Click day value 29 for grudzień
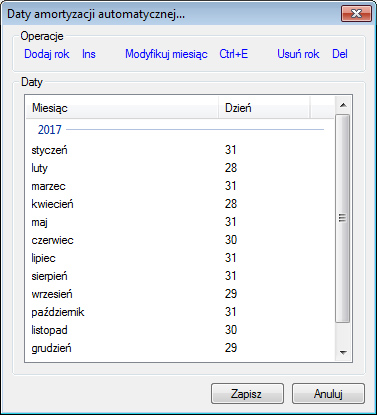This screenshot has height=415, width=377. (231, 348)
